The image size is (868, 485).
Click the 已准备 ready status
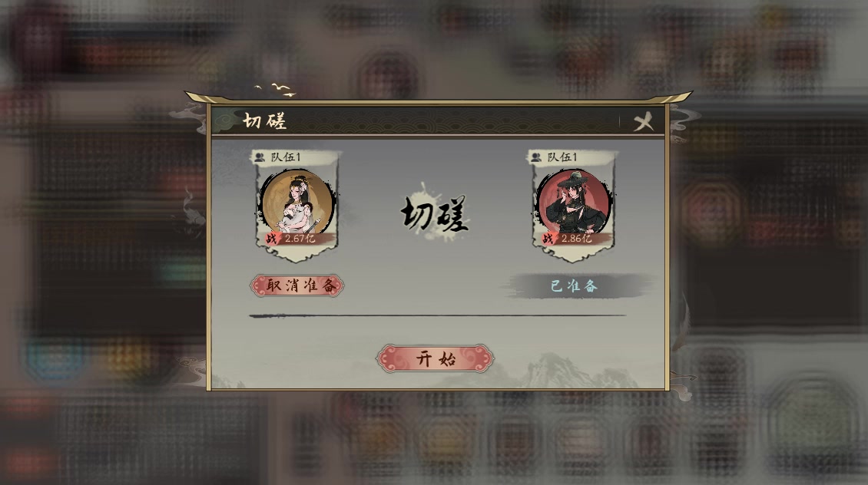tap(574, 286)
